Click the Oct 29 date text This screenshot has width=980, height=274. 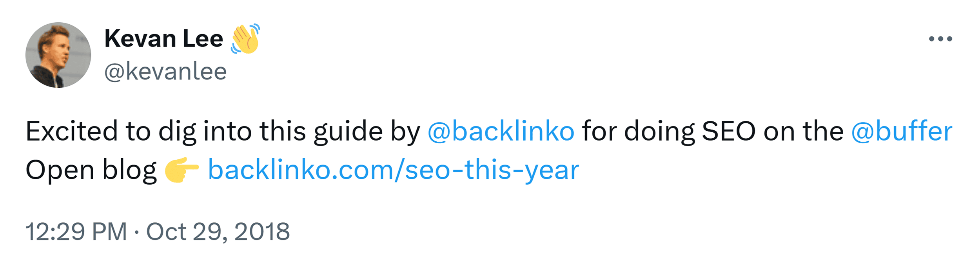185,231
